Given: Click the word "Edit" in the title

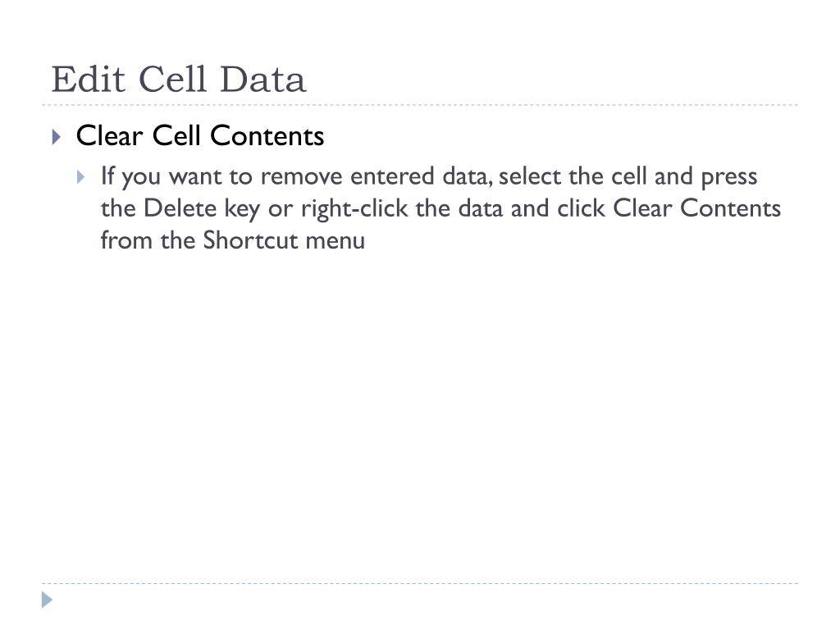Looking at the screenshot, I should pyautogui.click(x=89, y=80).
